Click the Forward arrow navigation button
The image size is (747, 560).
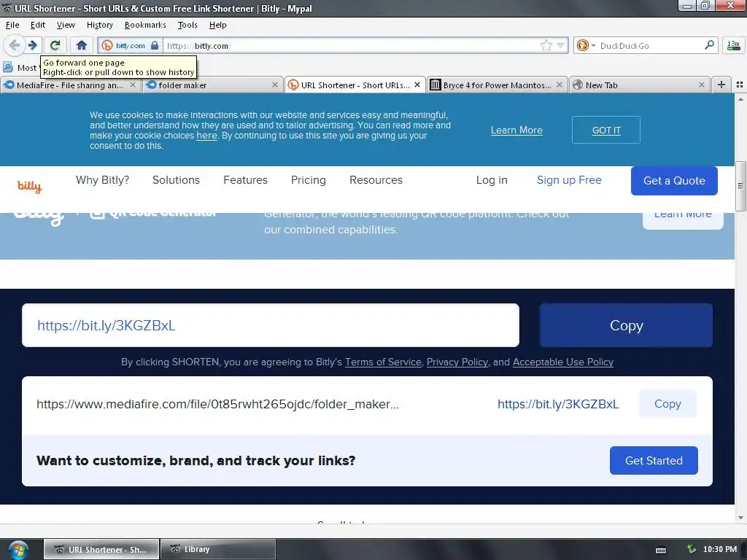[x=32, y=45]
